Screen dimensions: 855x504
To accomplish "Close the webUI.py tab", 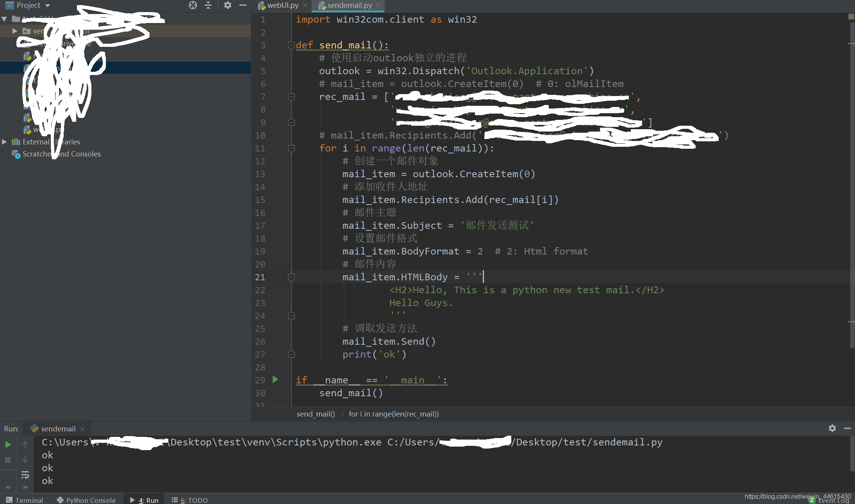I will tap(305, 5).
